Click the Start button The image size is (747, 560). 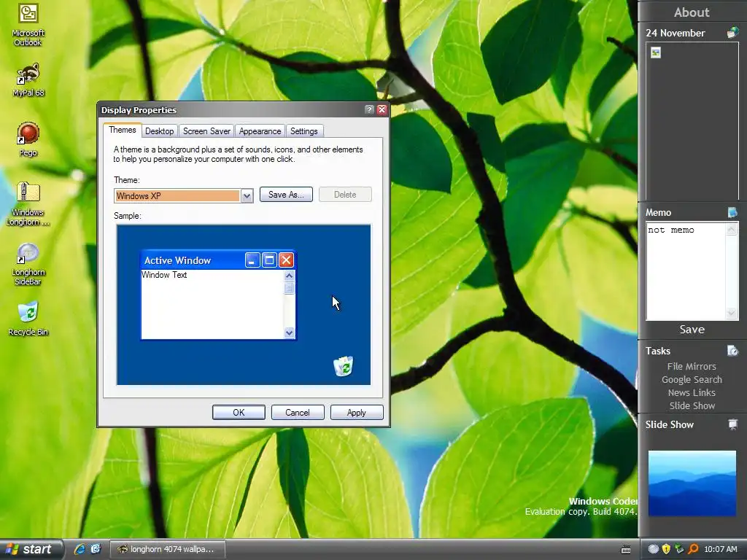coord(31,549)
